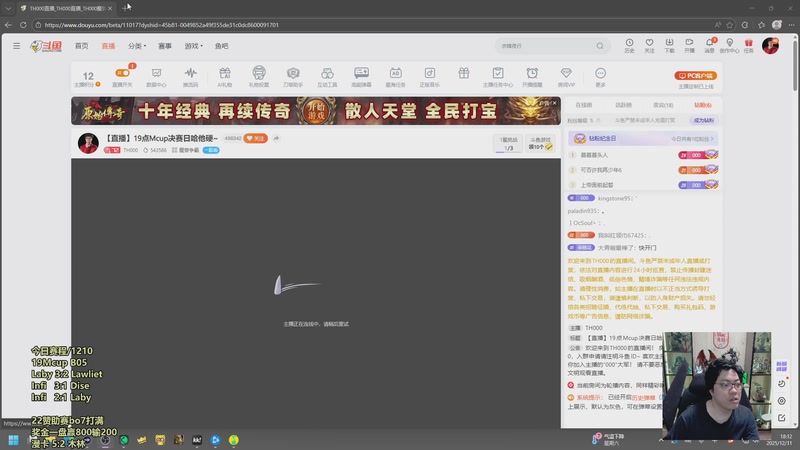Open the 推流码 stream key tool
This screenshot has width=800, height=450.
point(191,77)
